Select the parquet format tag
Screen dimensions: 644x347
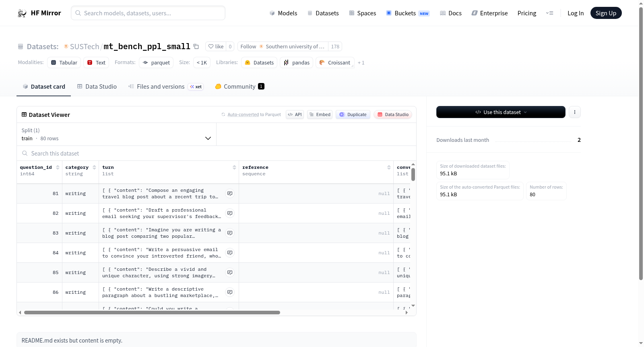pos(156,62)
